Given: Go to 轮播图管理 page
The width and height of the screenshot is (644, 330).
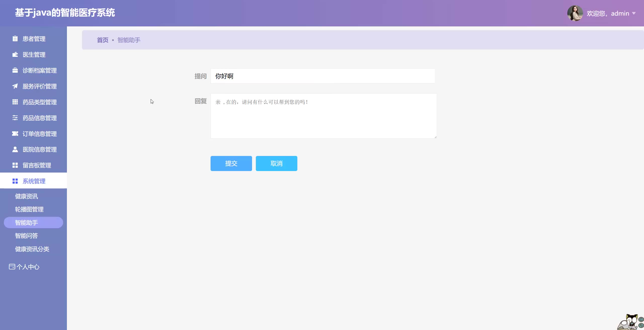Looking at the screenshot, I should tap(29, 209).
